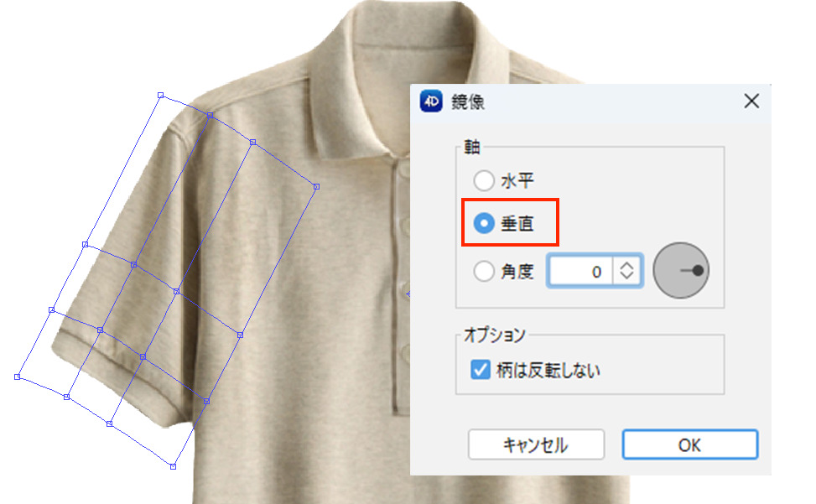
Task: Click the angle value input field
Action: click(x=581, y=271)
